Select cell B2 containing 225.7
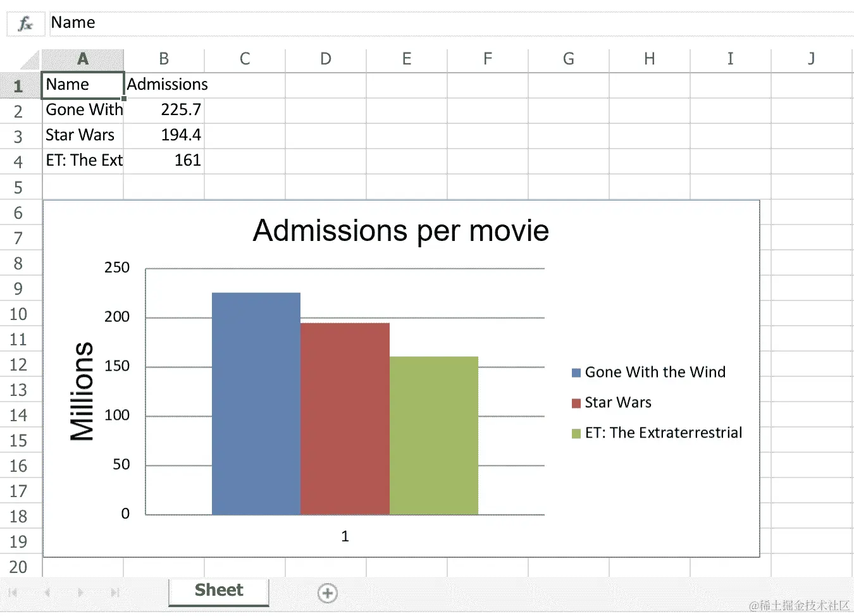This screenshot has width=854, height=616. 164,110
